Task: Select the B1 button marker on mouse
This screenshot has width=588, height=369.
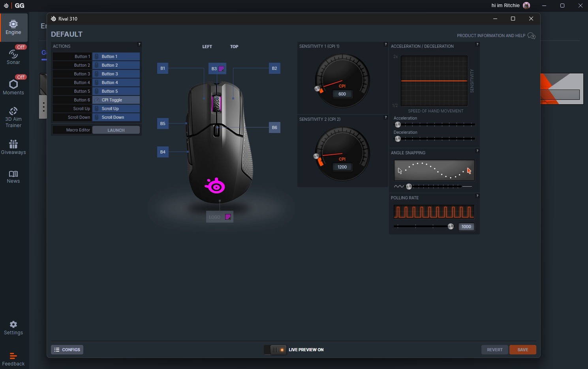Action: 163,68
